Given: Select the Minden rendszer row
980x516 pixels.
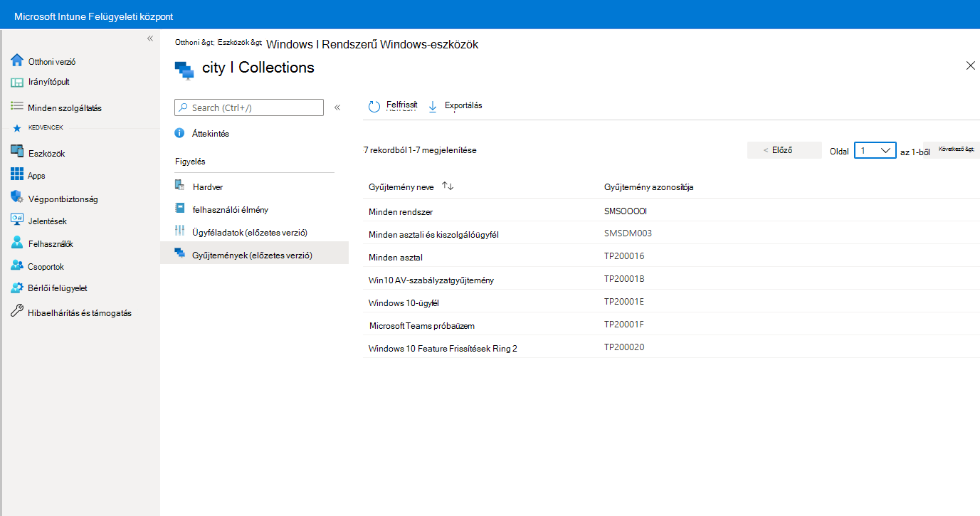Looking at the screenshot, I should (671, 211).
